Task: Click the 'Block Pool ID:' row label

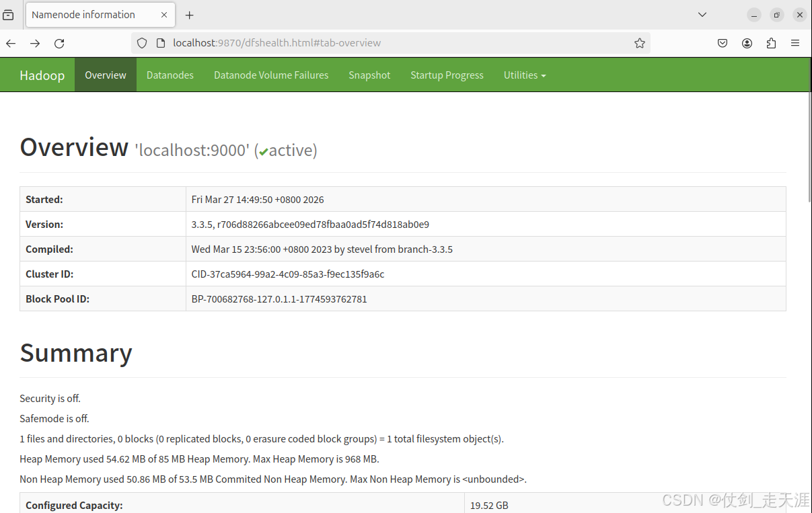Action: tap(57, 299)
